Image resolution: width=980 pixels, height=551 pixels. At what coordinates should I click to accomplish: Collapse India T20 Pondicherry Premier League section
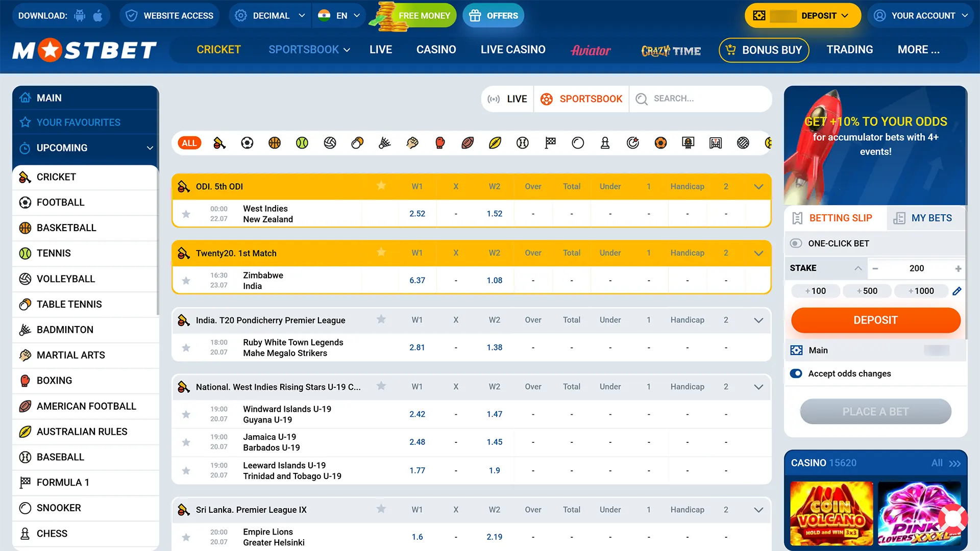[758, 320]
